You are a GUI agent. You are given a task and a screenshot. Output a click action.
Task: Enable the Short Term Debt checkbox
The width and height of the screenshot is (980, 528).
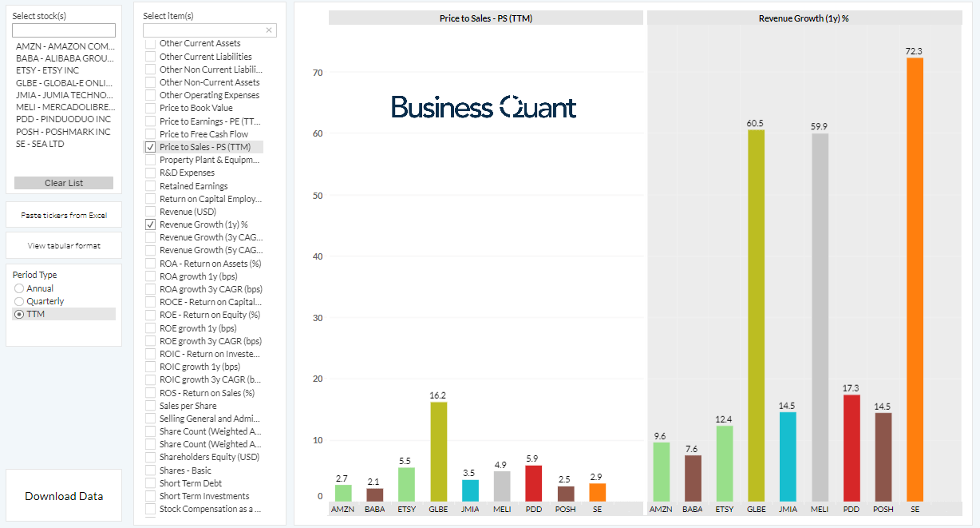tap(151, 483)
